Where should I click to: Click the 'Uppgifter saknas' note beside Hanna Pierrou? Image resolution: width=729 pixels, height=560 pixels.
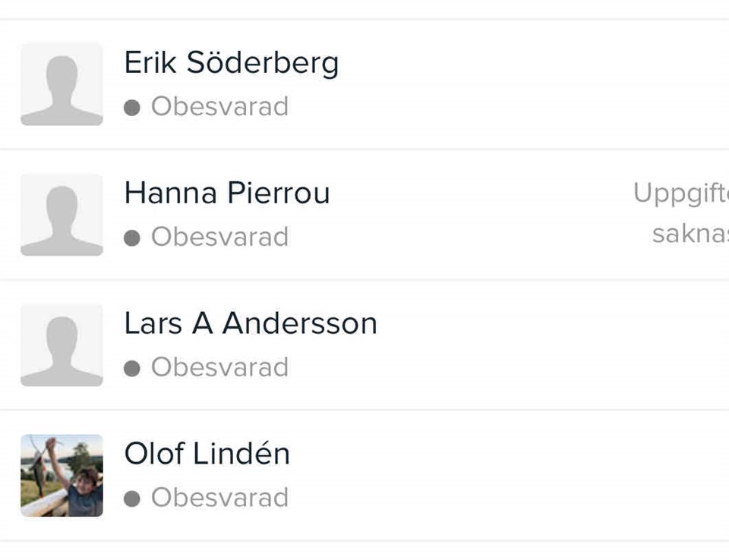click(x=681, y=213)
